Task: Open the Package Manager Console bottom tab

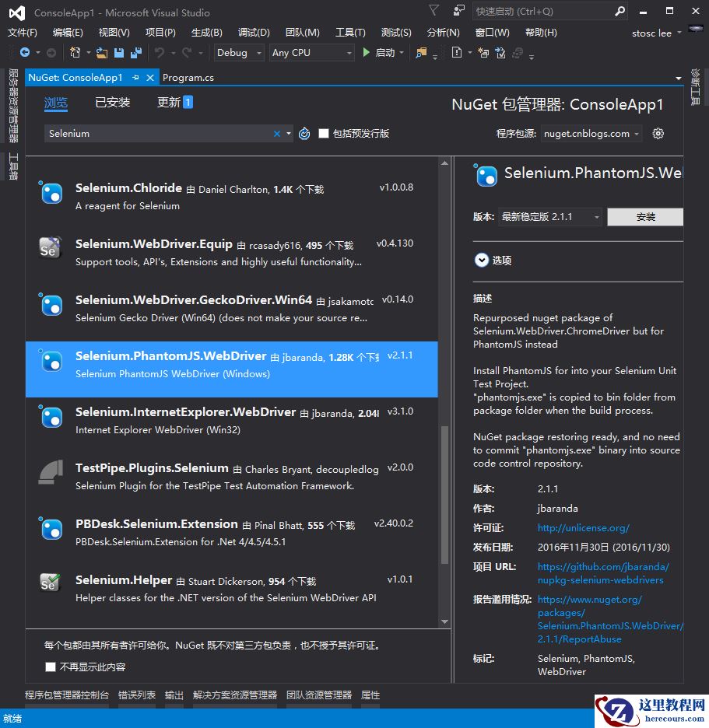Action: coord(66,695)
